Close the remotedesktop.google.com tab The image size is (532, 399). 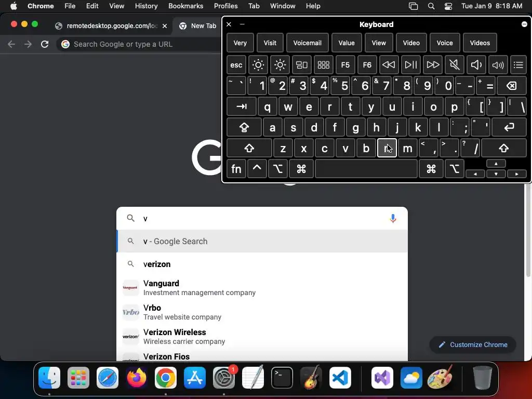tap(165, 26)
